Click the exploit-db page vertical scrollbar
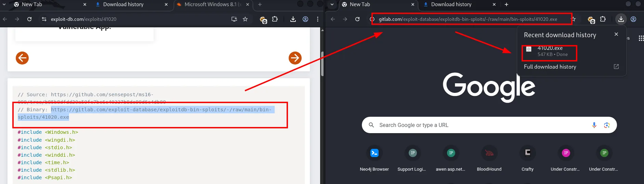Image resolution: width=644 pixels, height=184 pixels. coord(322,64)
